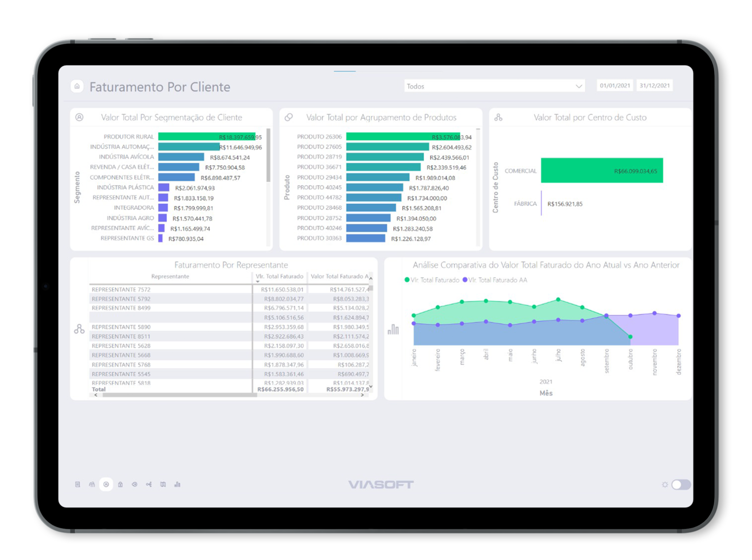Select the client profile page icon

pos(106,484)
